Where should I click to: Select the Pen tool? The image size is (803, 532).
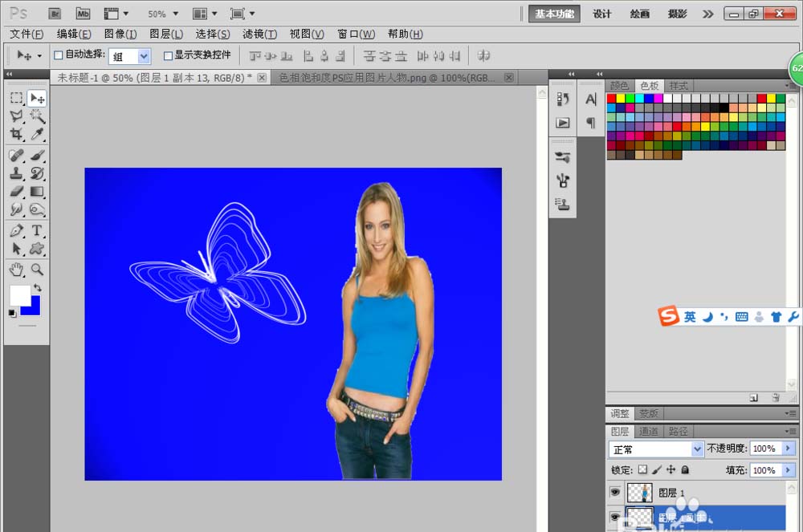pyautogui.click(x=16, y=231)
